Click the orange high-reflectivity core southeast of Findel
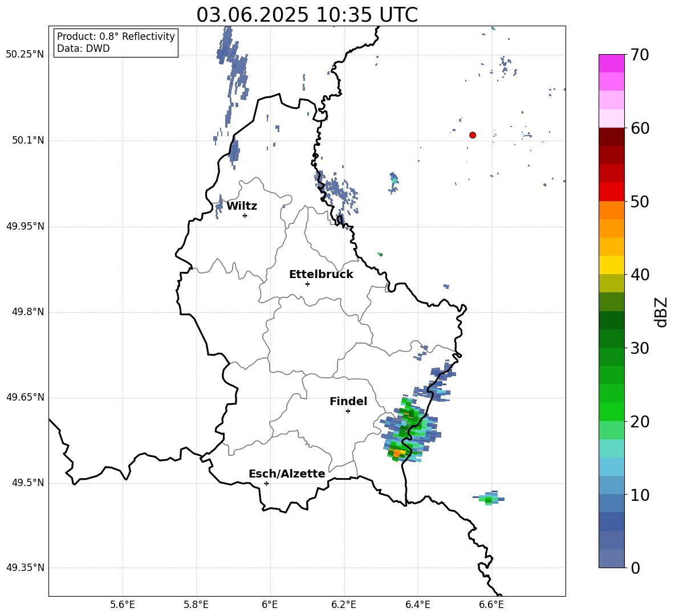 [x=396, y=453]
